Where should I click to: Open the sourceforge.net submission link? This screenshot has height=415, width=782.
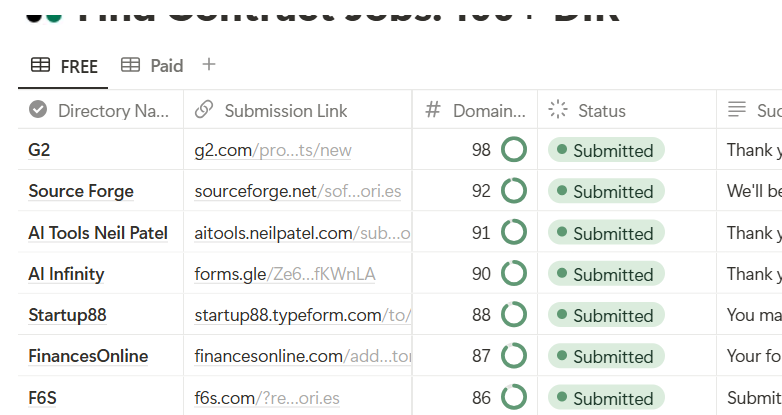pyautogui.click(x=297, y=192)
